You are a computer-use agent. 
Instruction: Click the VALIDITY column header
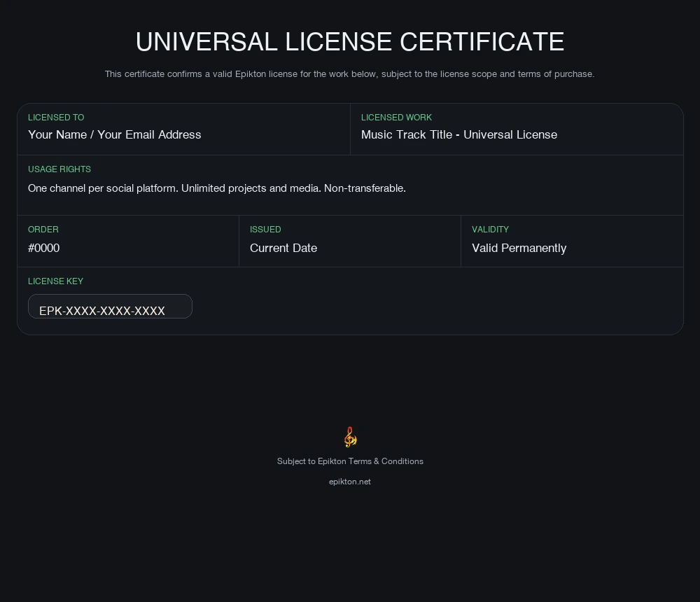(490, 230)
